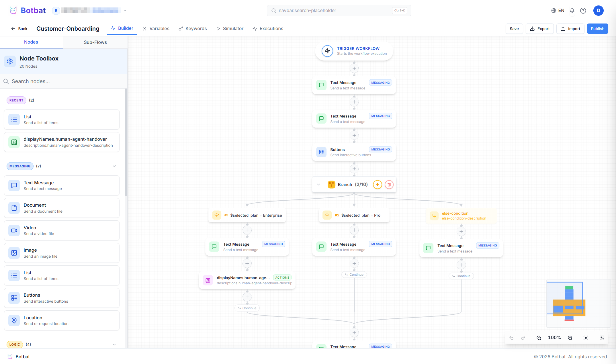Open the Simulator tab

coord(230,29)
